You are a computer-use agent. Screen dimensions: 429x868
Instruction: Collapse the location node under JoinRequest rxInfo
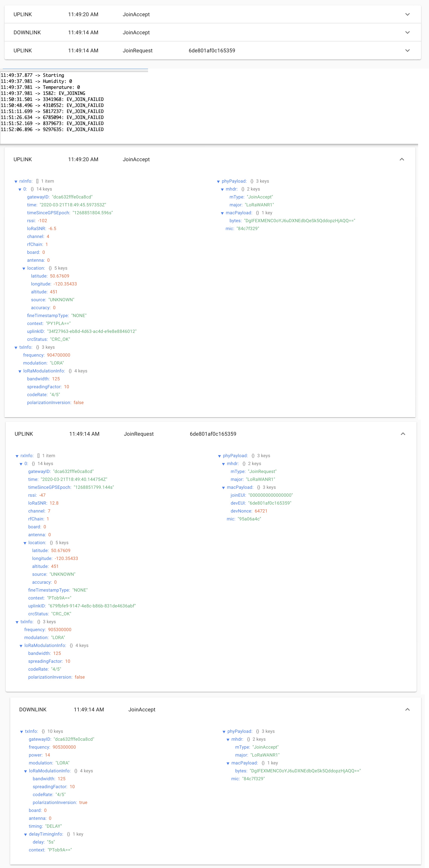25,542
